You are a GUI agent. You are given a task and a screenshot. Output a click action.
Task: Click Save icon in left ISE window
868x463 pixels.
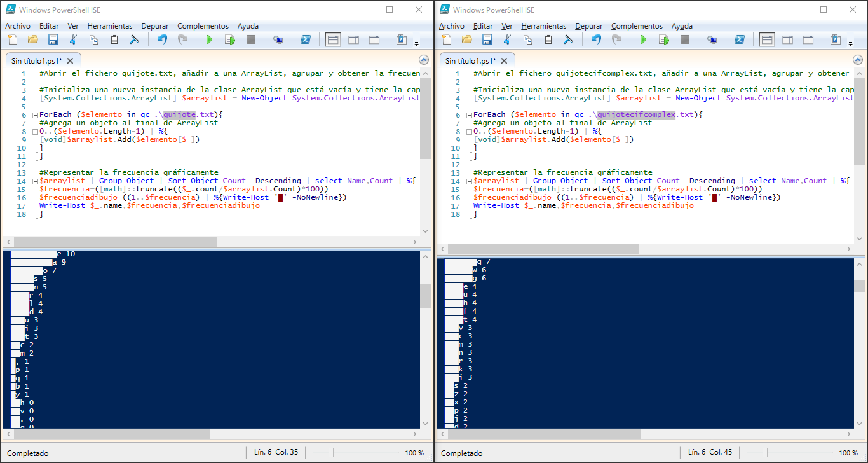(53, 40)
